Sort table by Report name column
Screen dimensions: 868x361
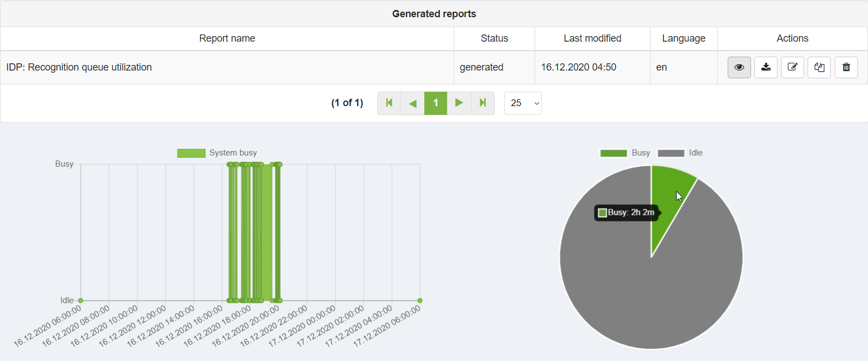(x=227, y=38)
